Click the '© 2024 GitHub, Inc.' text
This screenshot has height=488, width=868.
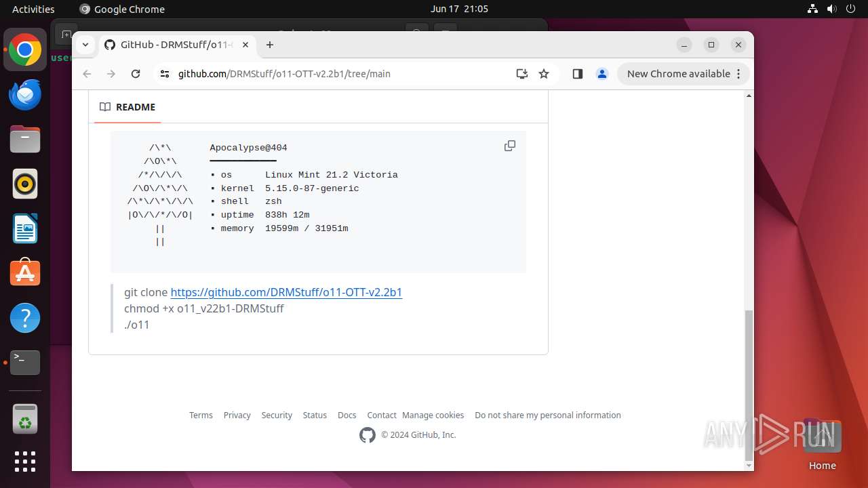click(x=418, y=435)
